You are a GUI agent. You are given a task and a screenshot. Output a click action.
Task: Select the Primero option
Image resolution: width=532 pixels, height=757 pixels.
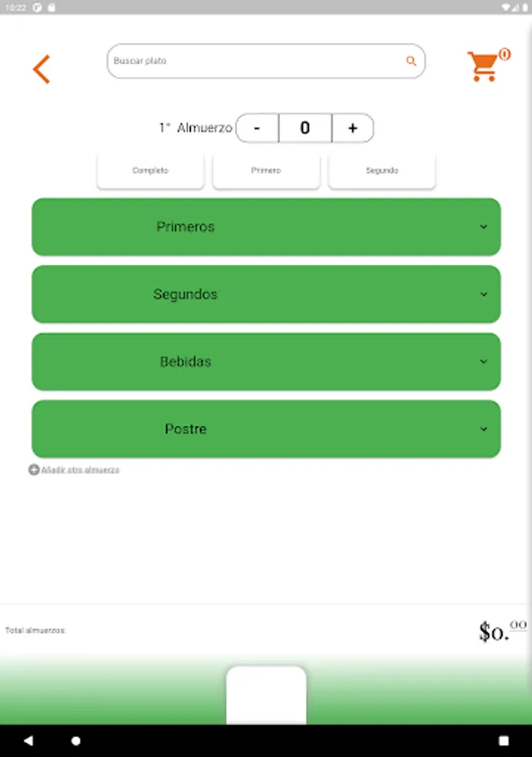(266, 171)
